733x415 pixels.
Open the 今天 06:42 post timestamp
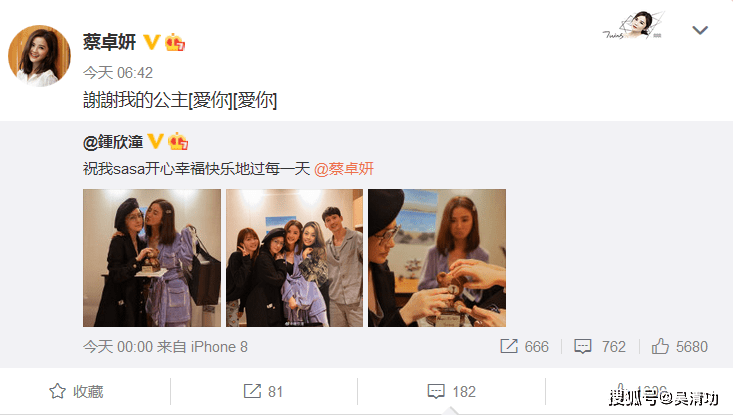point(118,72)
